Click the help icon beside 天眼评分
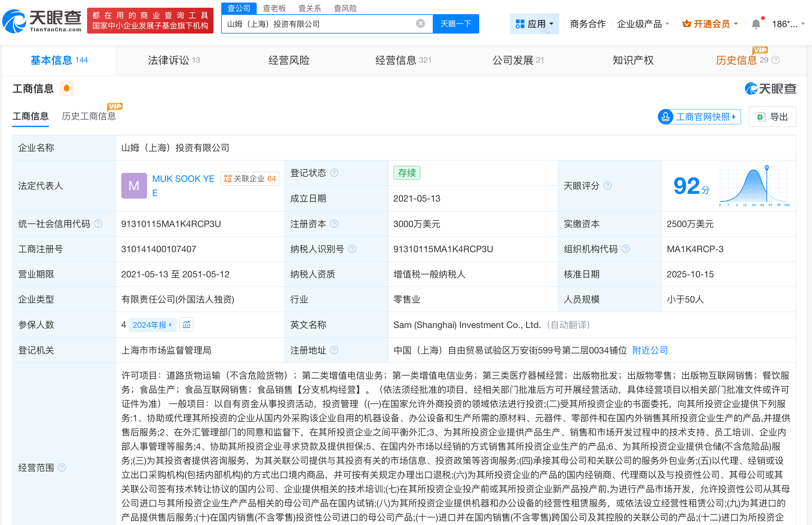 pos(607,186)
